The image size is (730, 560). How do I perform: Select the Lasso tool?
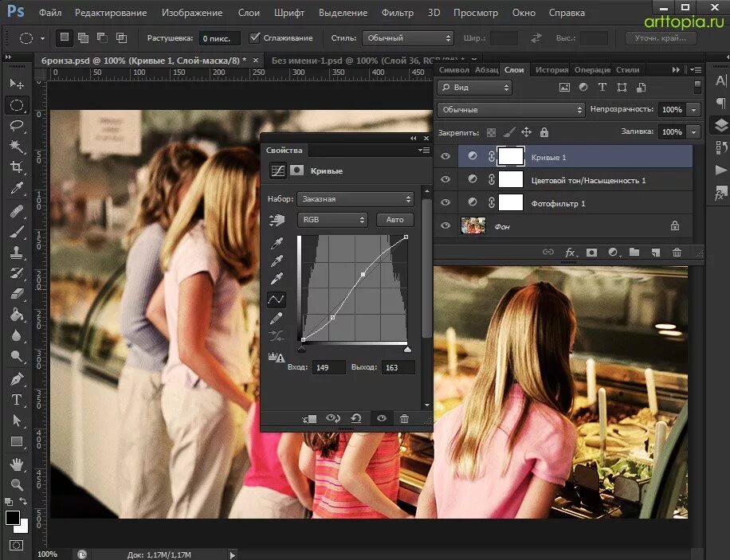pos(17,126)
